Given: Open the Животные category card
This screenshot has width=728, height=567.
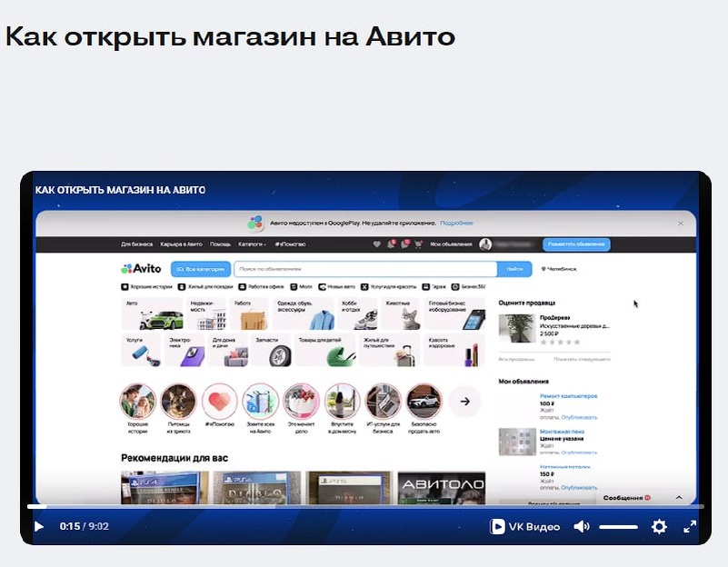Looking at the screenshot, I should coord(403,313).
